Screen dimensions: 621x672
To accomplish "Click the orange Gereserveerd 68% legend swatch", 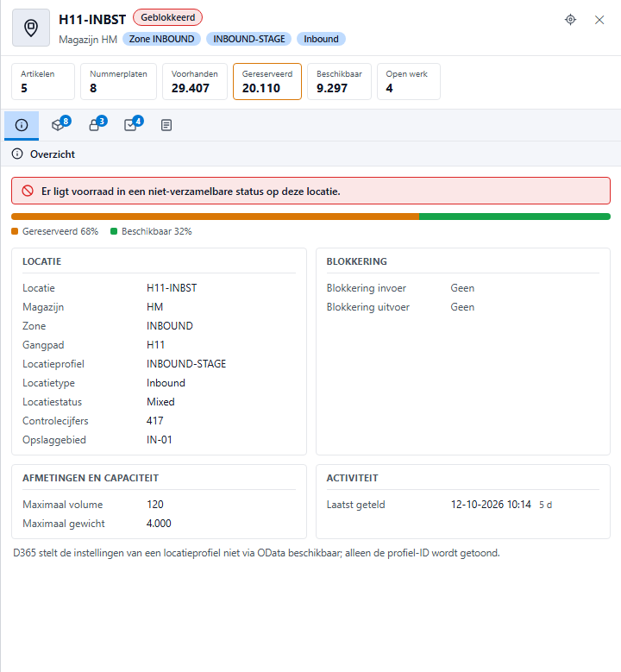I will (15, 231).
